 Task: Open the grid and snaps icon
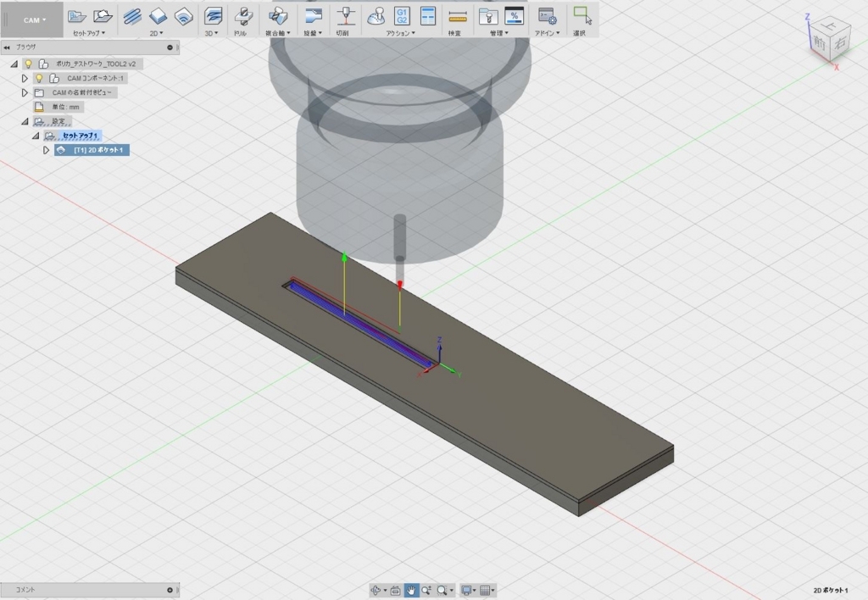(485, 590)
